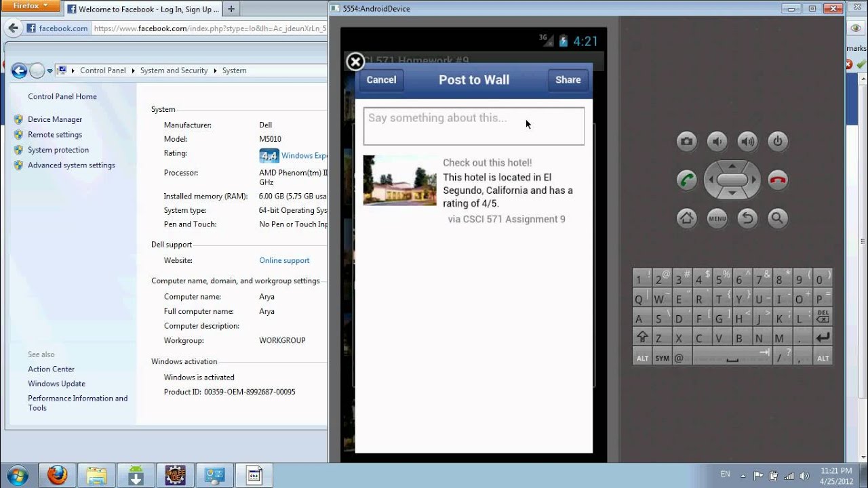Click the D-pad down arrow
Image resolution: width=868 pixels, height=488 pixels.
click(732, 195)
